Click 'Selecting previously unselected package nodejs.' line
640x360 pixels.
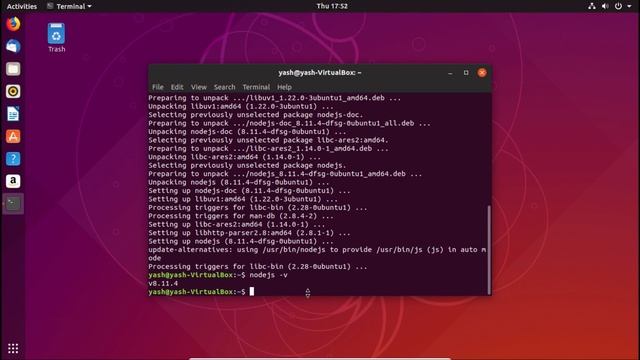click(x=247, y=165)
